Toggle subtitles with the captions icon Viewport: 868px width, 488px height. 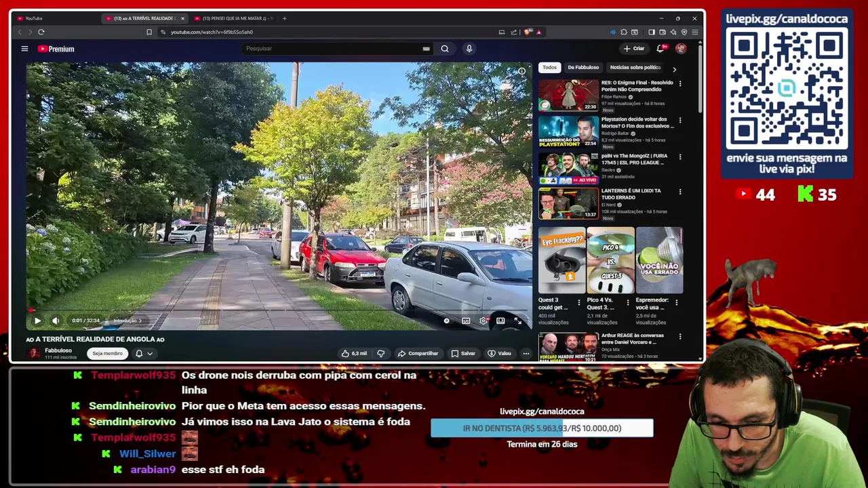pos(466,321)
